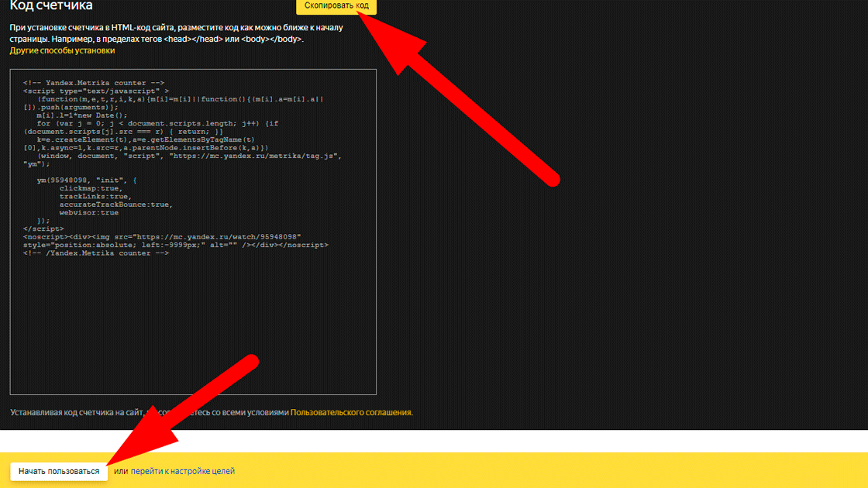Click the noscript img src watch line
Screen dimensions: 868x488
pyautogui.click(x=162, y=237)
